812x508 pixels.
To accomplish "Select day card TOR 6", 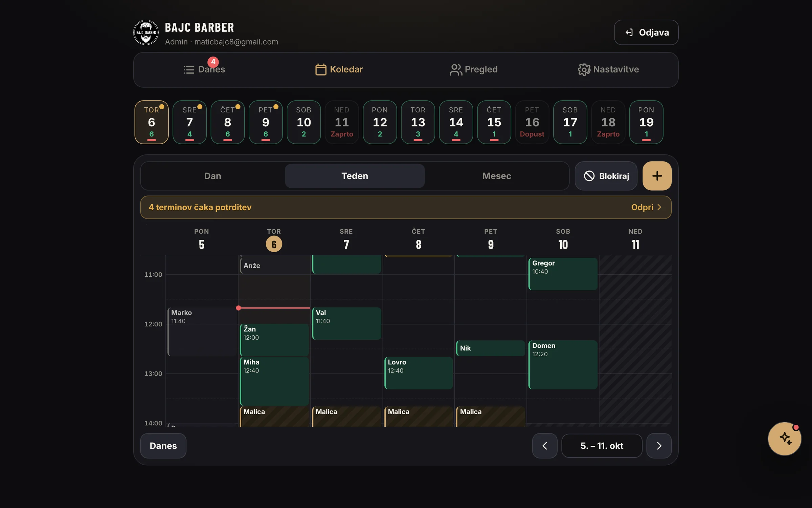I will (x=152, y=122).
